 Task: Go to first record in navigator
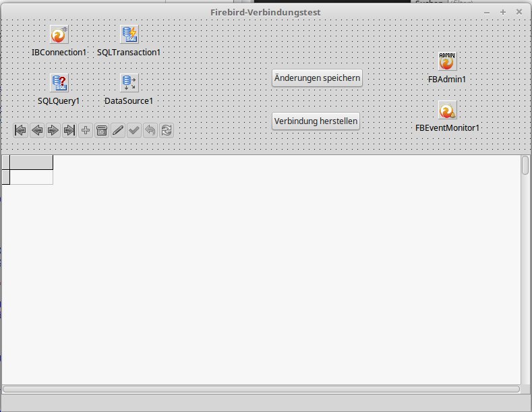(21, 130)
